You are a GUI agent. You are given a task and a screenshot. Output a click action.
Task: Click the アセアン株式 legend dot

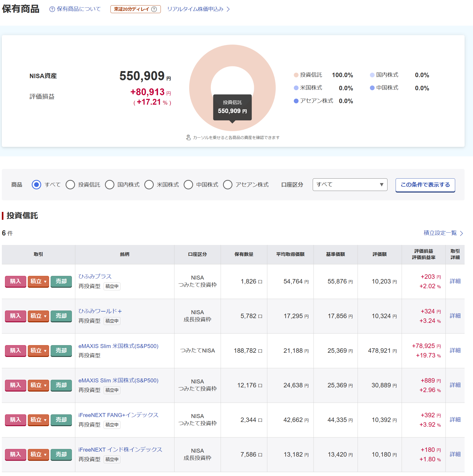[x=296, y=101]
